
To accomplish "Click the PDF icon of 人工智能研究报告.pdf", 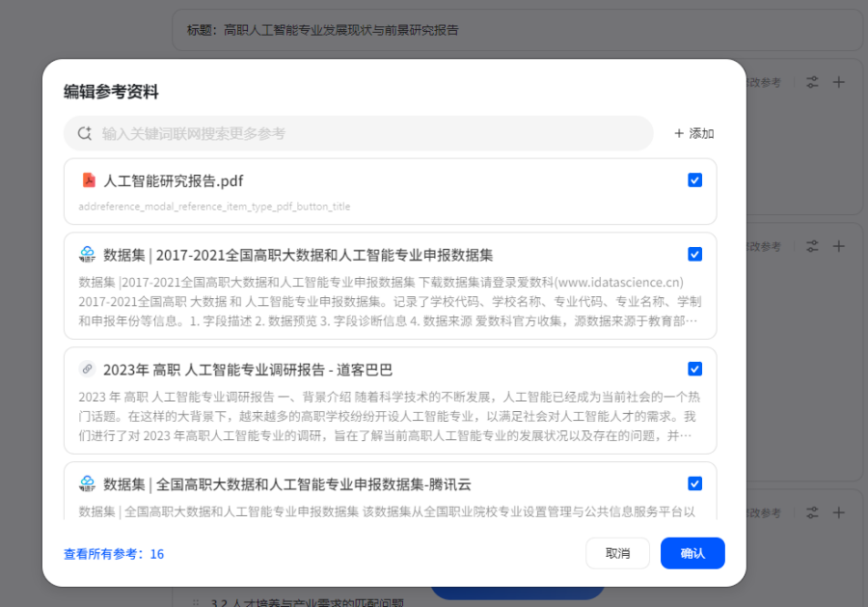I will (x=88, y=180).
